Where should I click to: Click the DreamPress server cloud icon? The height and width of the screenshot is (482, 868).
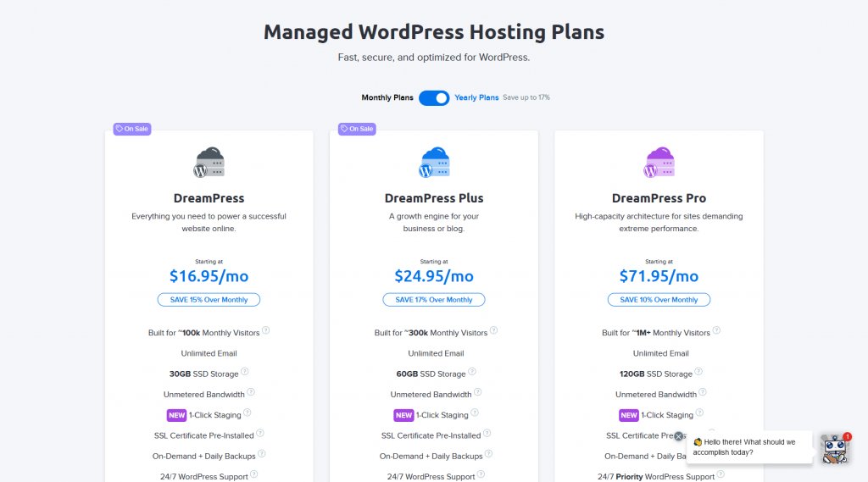(209, 163)
